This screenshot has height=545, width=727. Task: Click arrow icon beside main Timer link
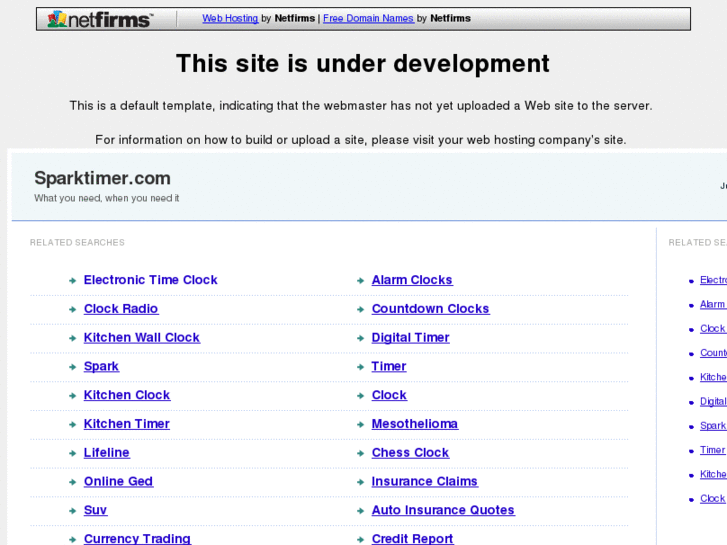coord(360,367)
